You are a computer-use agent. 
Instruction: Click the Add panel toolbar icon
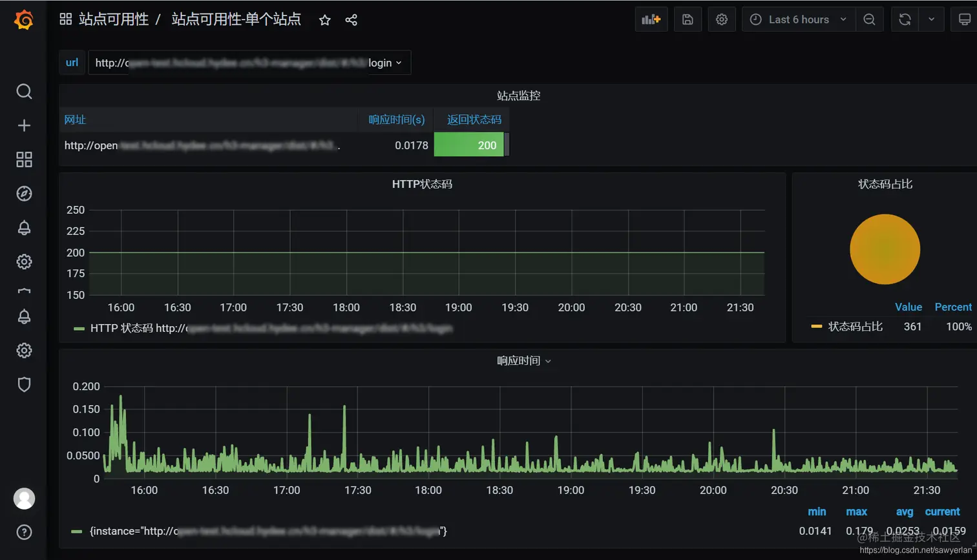[651, 19]
